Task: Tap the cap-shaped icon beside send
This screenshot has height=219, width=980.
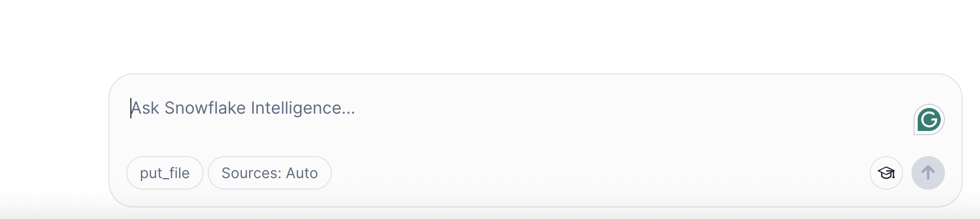Action: tap(886, 173)
